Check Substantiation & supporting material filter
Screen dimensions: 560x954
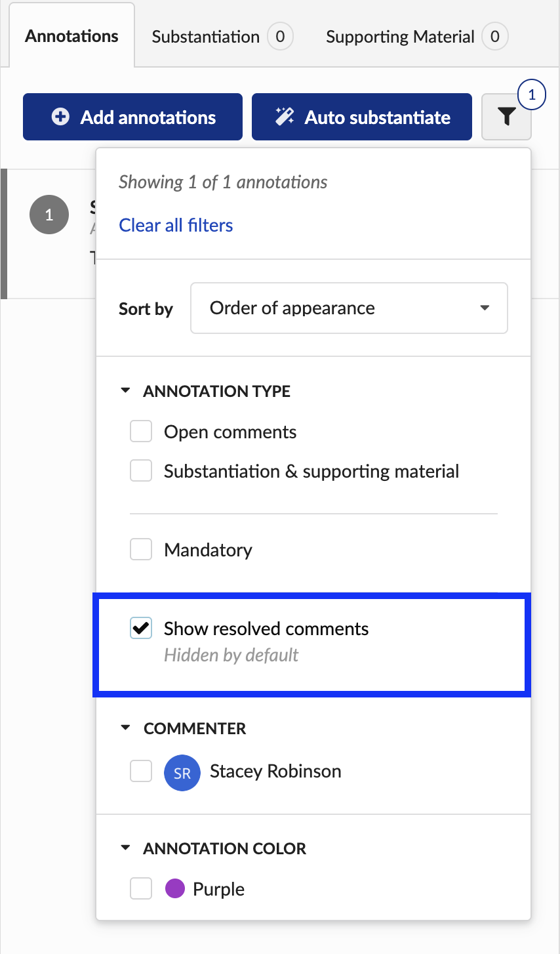141,471
